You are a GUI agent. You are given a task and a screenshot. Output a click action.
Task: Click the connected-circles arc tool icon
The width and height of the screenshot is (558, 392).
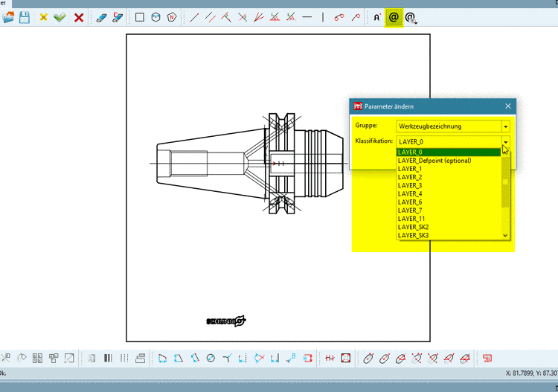339,17
